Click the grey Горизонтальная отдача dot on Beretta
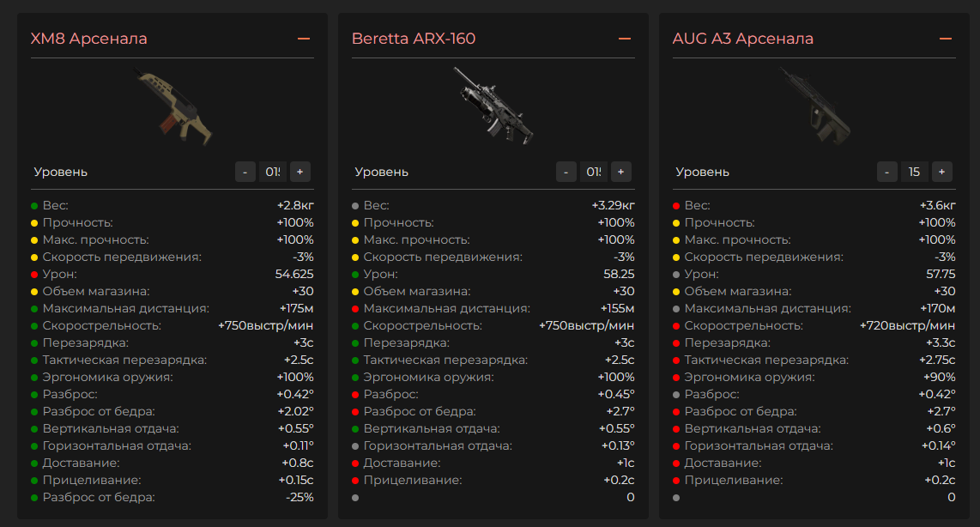The width and height of the screenshot is (980, 527). [355, 446]
